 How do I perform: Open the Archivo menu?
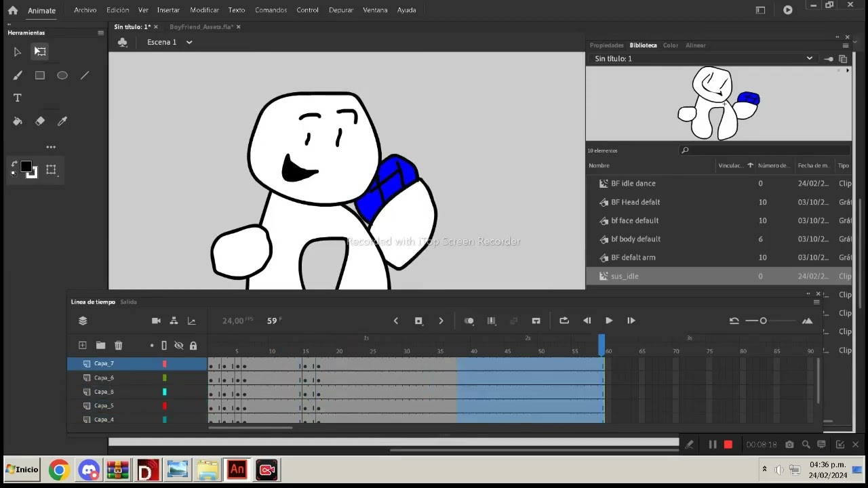click(x=85, y=10)
